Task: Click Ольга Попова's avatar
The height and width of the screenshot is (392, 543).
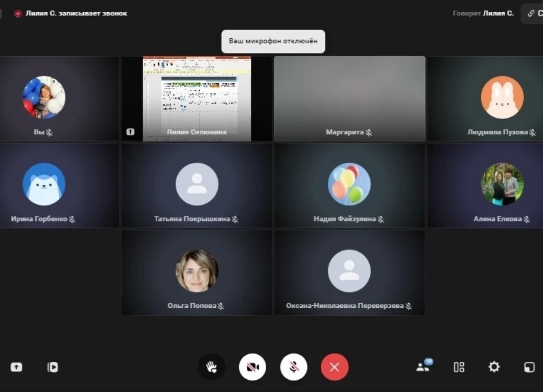Action: pos(197,271)
